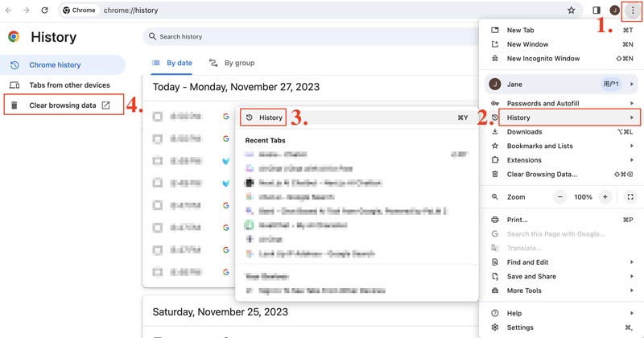Click the back navigation arrow
This screenshot has height=338, width=644.
pos(9,10)
